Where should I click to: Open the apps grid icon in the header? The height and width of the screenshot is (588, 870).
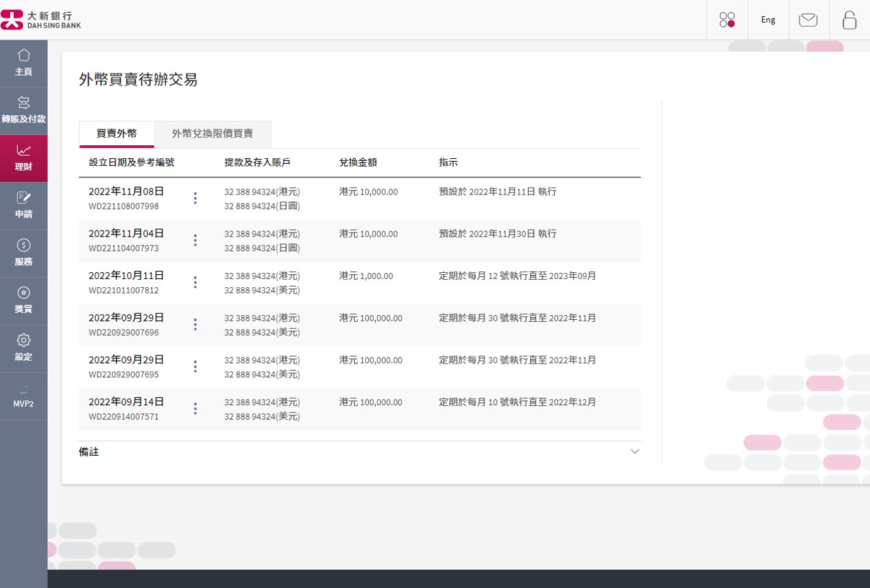pyautogui.click(x=727, y=20)
